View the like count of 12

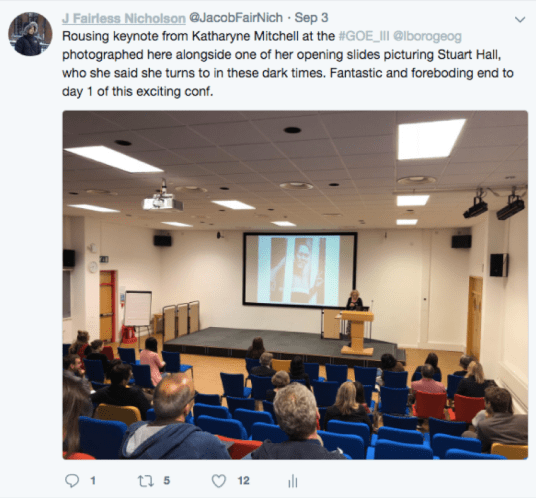(243, 481)
